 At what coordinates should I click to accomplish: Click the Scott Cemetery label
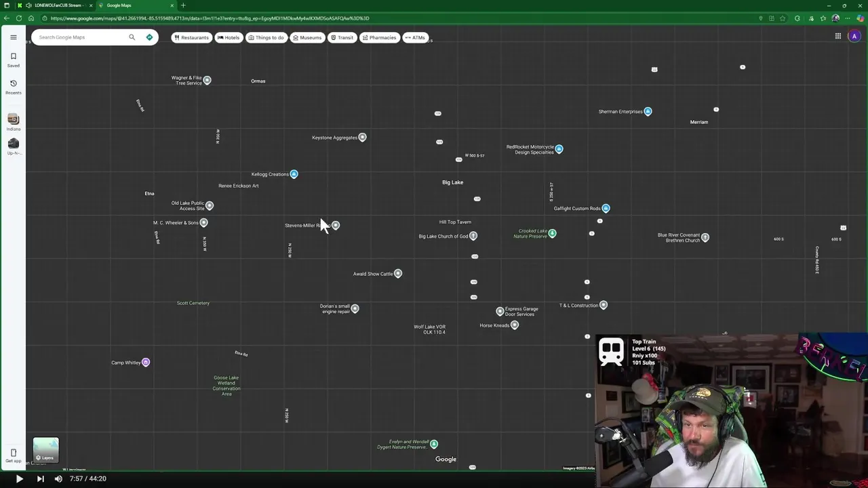point(193,303)
